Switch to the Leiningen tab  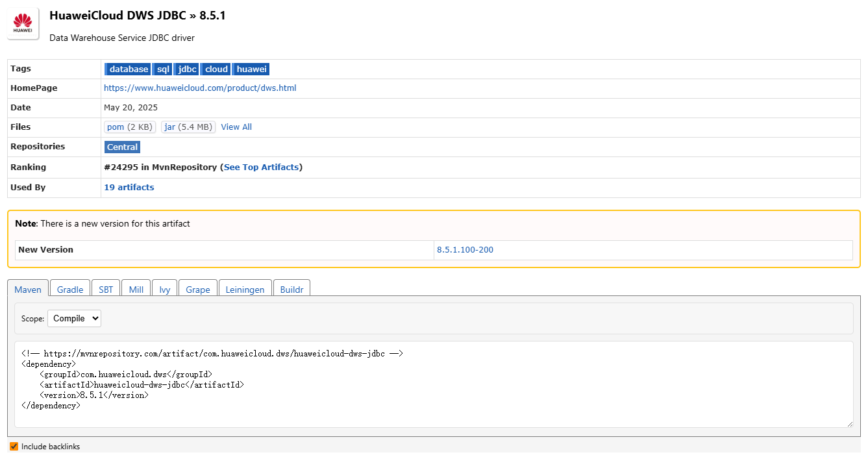point(245,290)
